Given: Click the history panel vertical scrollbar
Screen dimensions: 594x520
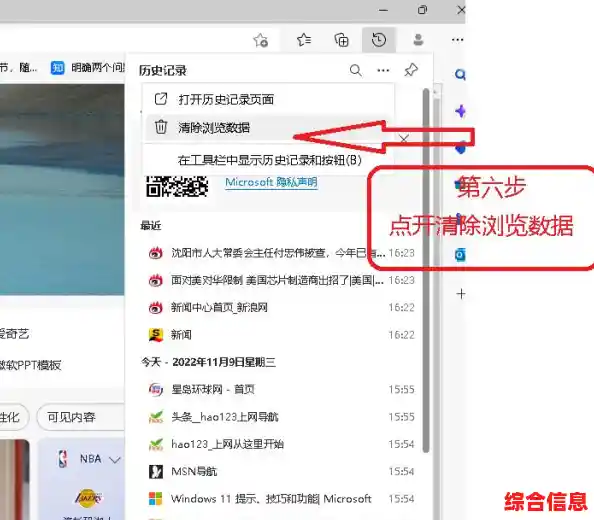Looking at the screenshot, I should pos(426,270).
